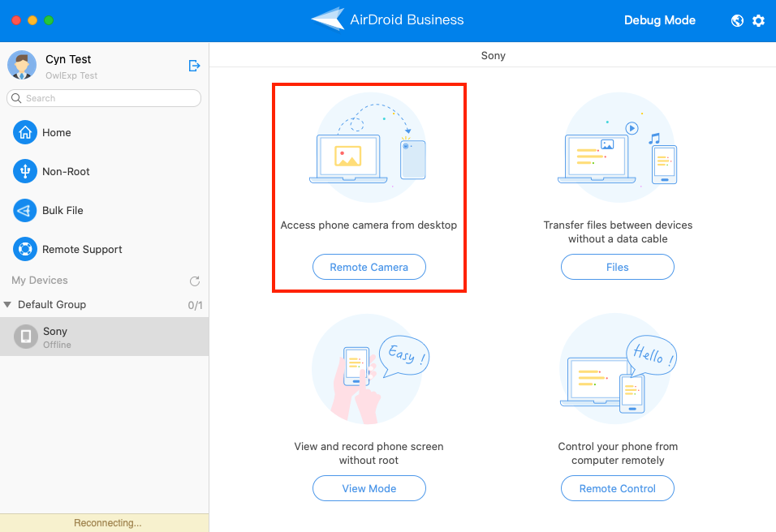
Task: Open the language globe icon
Action: tap(737, 20)
